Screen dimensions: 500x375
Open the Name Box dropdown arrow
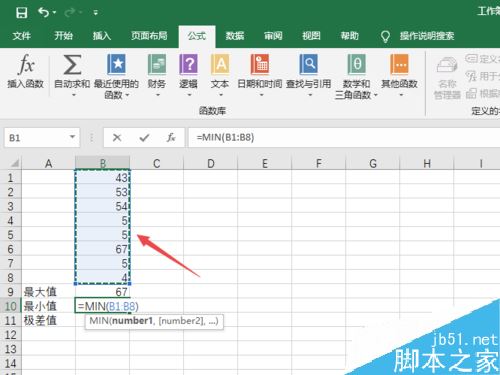click(72, 137)
